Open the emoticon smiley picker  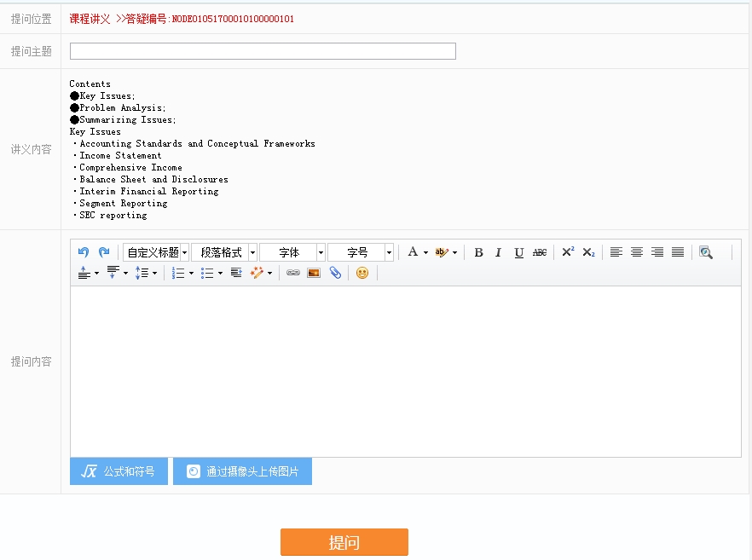click(x=362, y=273)
